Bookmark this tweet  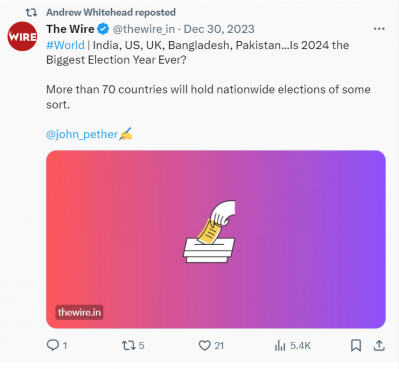coord(356,345)
